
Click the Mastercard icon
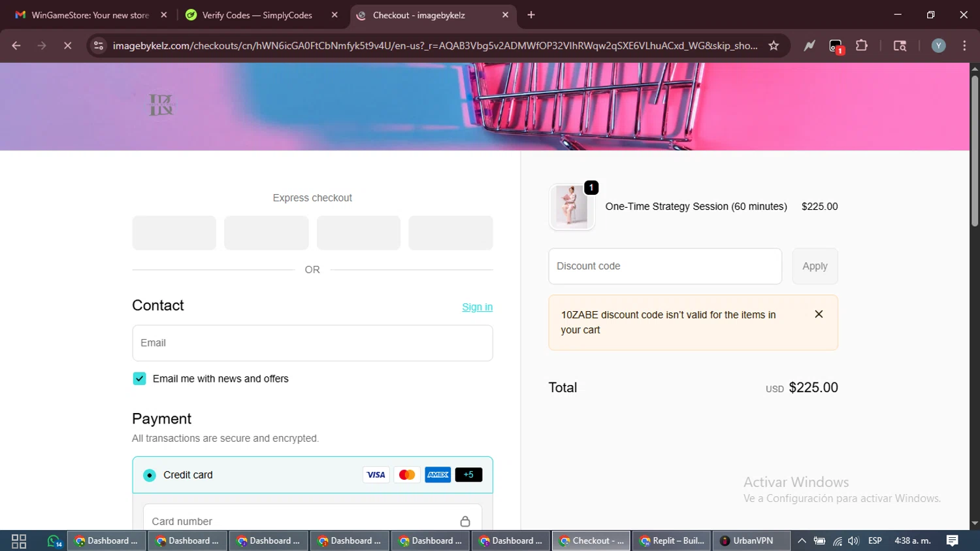[407, 475]
